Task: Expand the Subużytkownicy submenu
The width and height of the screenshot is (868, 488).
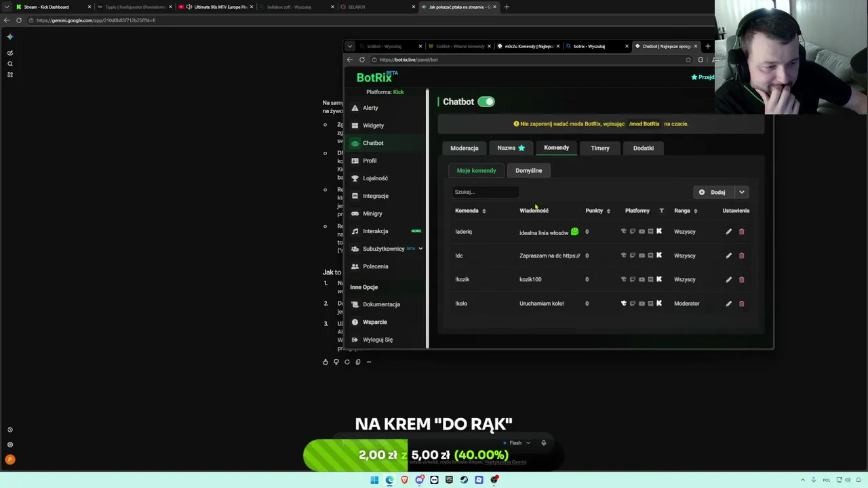Action: coord(420,249)
